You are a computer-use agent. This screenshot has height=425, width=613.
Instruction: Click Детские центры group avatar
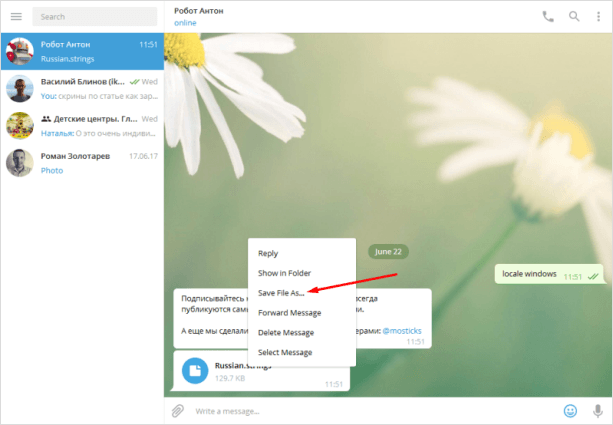[20, 126]
